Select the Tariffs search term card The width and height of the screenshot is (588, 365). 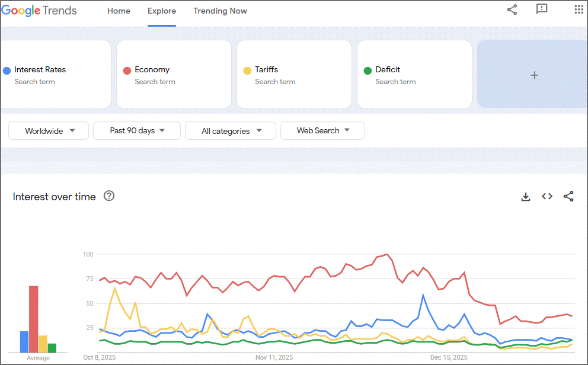295,74
